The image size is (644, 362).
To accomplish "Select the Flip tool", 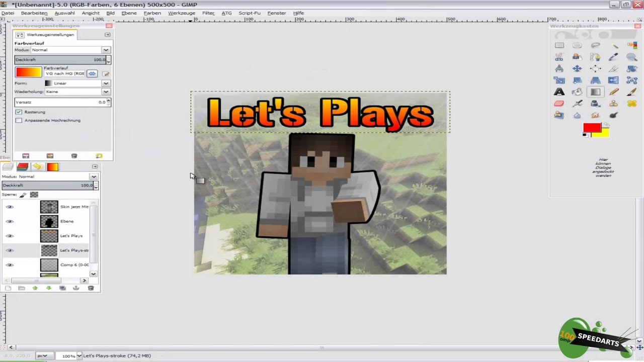I will coord(614,80).
